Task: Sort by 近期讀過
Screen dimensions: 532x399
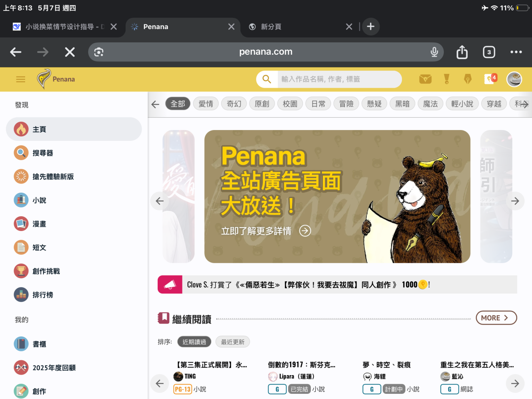Action: pos(194,342)
